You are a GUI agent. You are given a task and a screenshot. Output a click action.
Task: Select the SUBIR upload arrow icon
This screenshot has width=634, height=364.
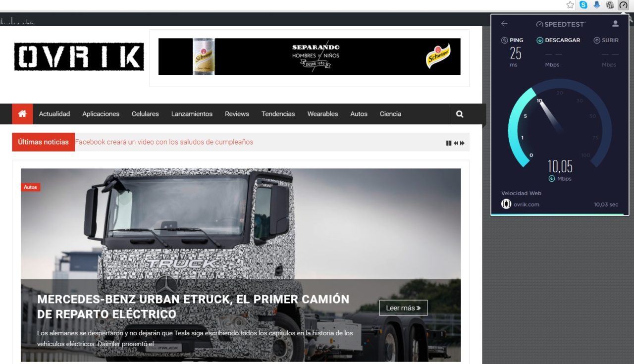(x=597, y=41)
